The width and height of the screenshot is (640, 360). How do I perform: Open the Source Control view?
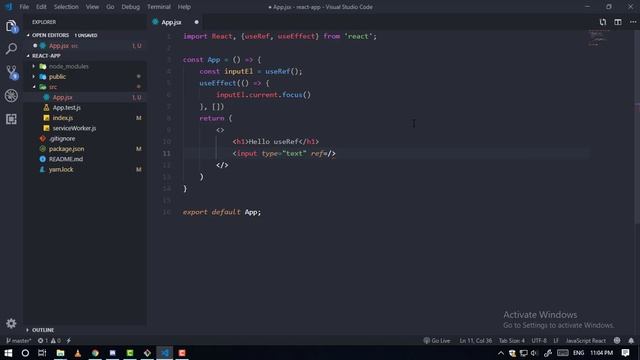[11, 72]
